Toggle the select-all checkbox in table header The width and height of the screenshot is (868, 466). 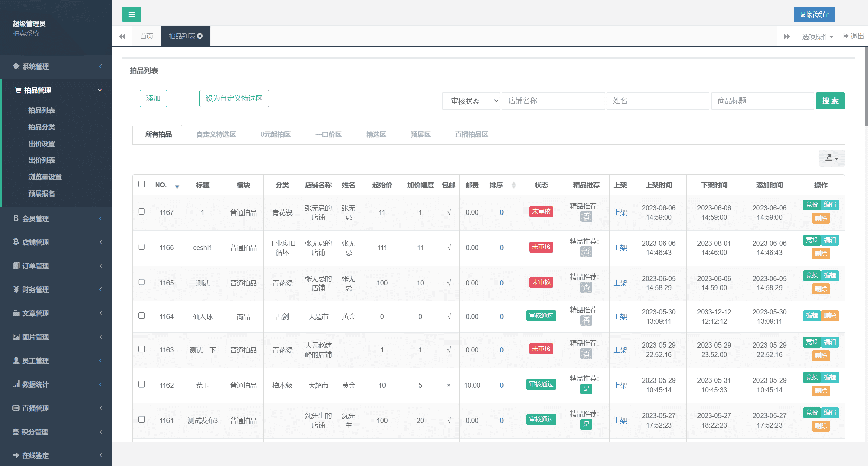pyautogui.click(x=142, y=184)
